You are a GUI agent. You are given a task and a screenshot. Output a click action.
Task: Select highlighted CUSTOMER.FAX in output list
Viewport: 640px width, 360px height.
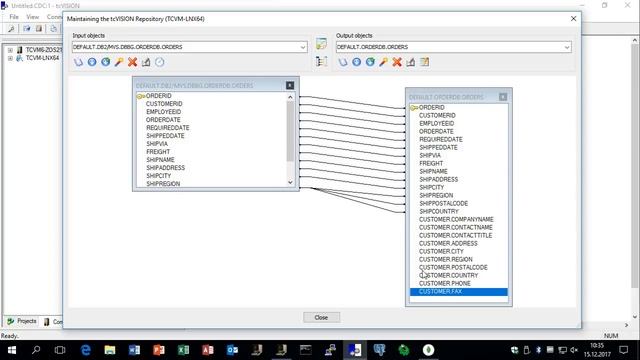(459, 291)
